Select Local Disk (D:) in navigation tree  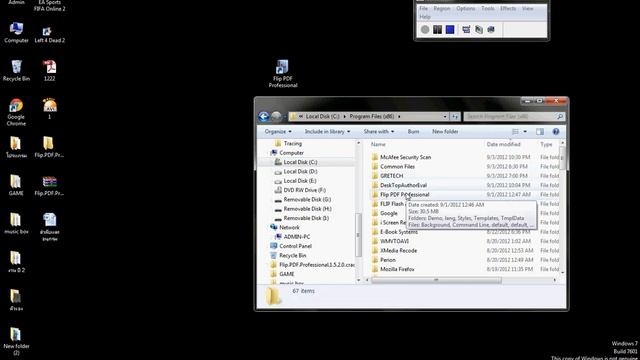click(x=300, y=171)
